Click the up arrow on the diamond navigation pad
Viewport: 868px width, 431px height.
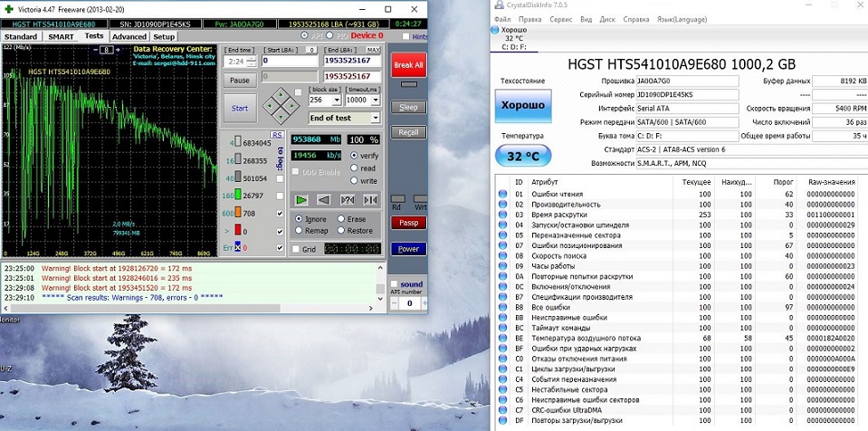click(x=281, y=94)
